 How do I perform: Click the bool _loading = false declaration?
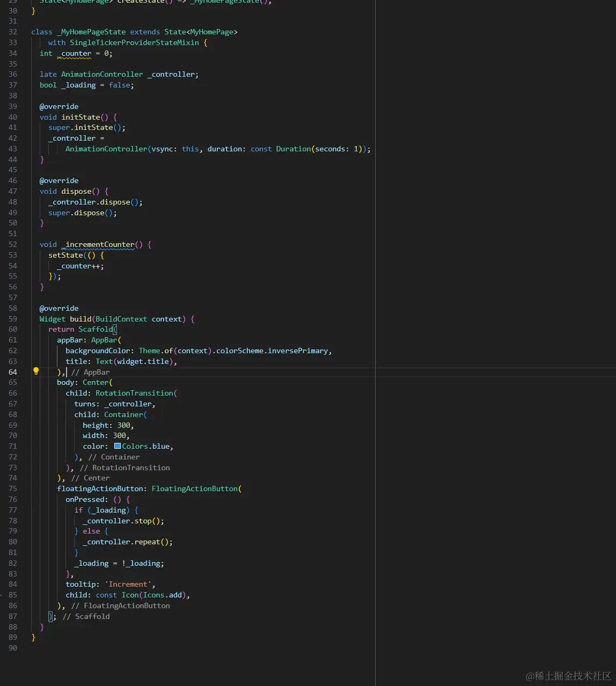point(87,85)
